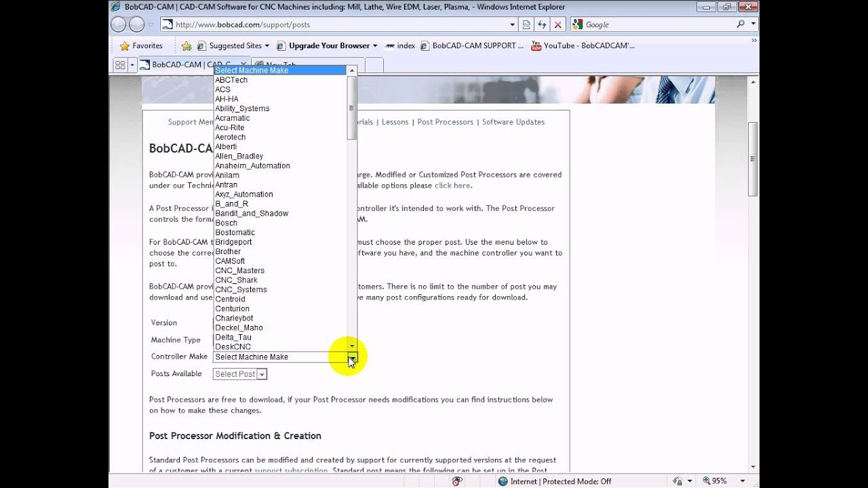Open search provider dropdown arrow
Screen dimensions: 868x488
(x=753, y=24)
